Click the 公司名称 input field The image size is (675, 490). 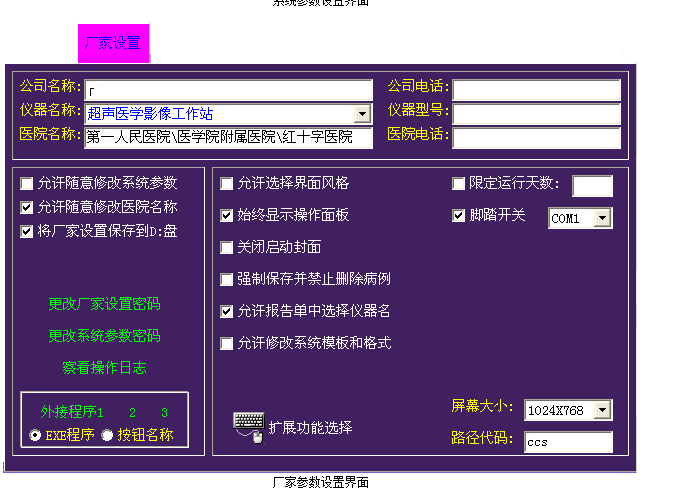click(x=228, y=91)
